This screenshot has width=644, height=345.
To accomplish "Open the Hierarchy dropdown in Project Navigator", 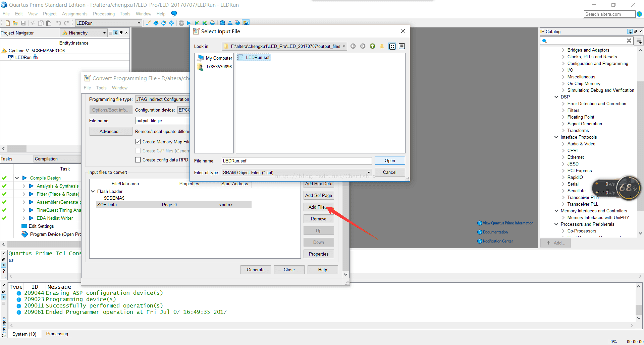I will point(104,33).
